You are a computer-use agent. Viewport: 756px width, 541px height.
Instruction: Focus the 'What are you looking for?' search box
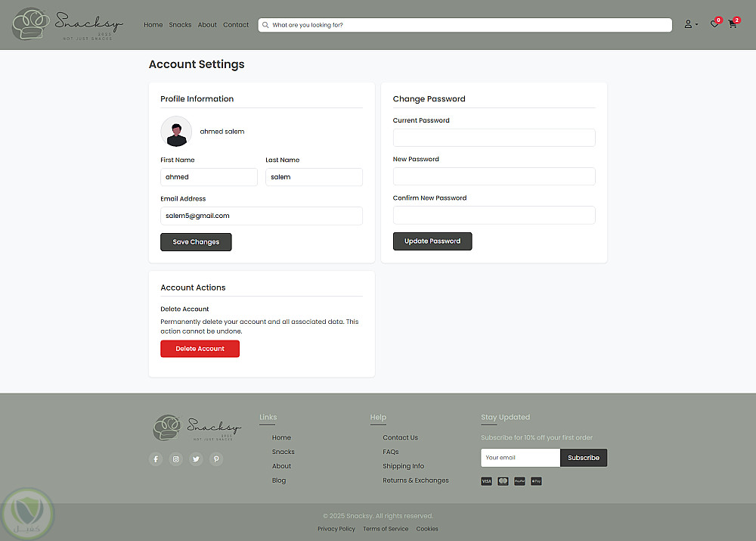[465, 25]
